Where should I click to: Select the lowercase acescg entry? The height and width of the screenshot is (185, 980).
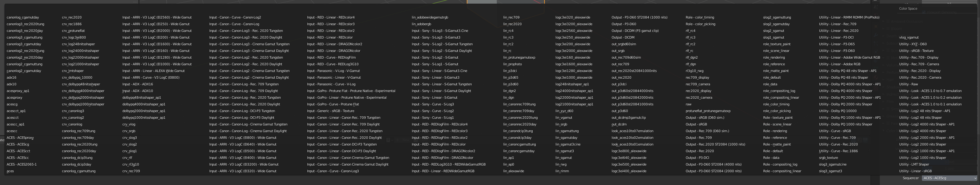coord(12,104)
